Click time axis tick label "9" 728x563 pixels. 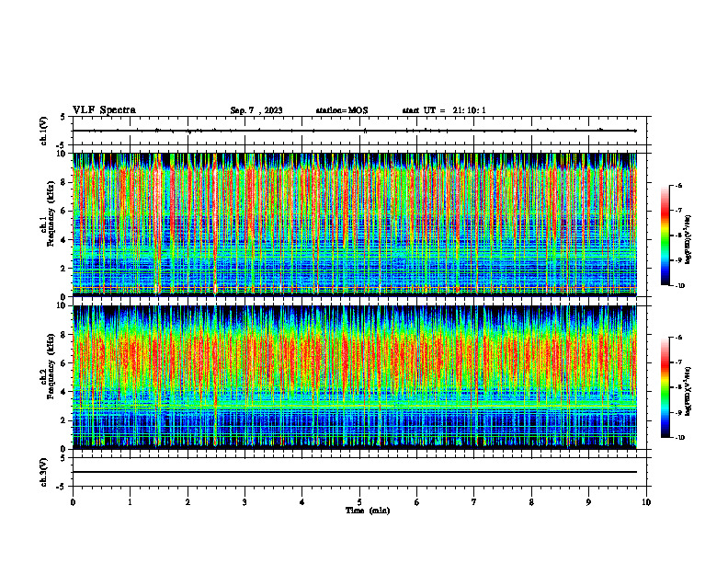(x=588, y=502)
